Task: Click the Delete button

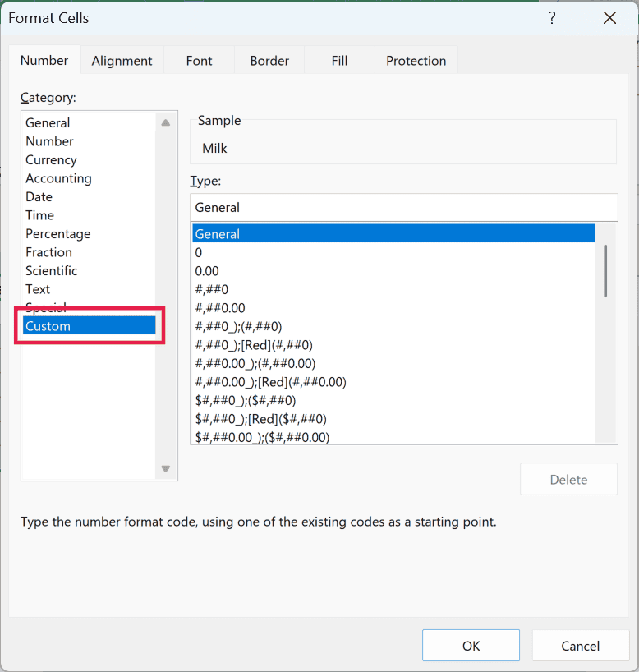Action: click(x=568, y=479)
